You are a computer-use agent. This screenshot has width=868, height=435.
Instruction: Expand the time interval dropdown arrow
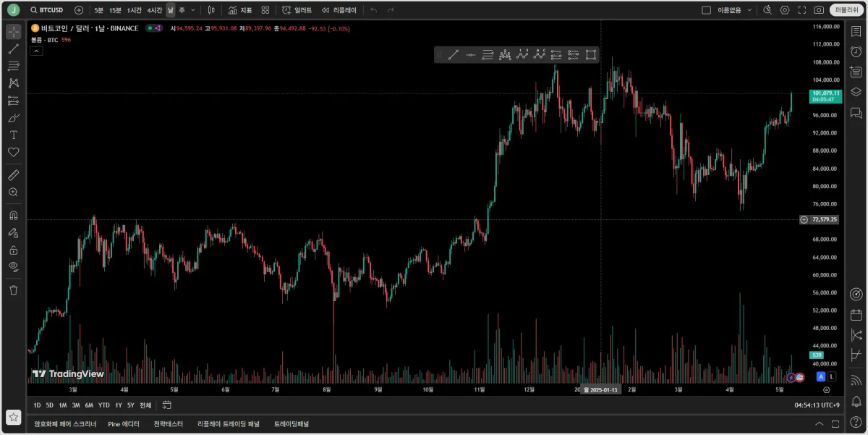click(x=192, y=10)
